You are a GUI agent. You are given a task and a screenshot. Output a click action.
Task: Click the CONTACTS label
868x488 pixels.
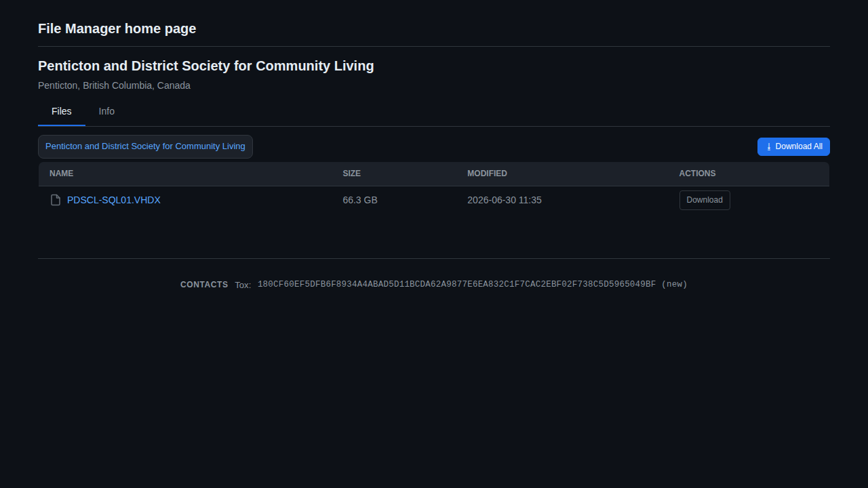tap(204, 285)
